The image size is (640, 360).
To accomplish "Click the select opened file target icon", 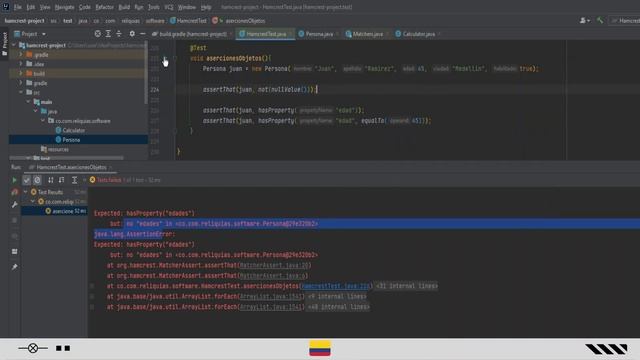I will coord(98,34).
